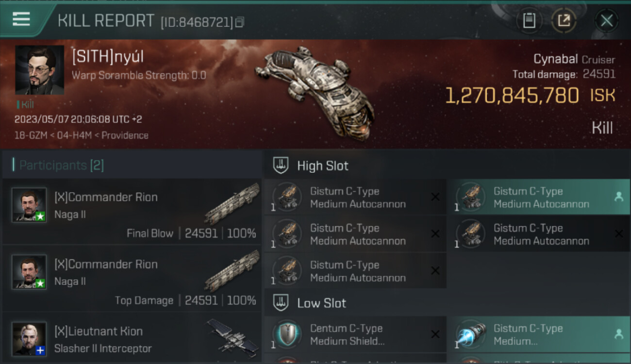Click the X on Centum C-Type shield module
Screen dimensions: 631x364
point(435,334)
